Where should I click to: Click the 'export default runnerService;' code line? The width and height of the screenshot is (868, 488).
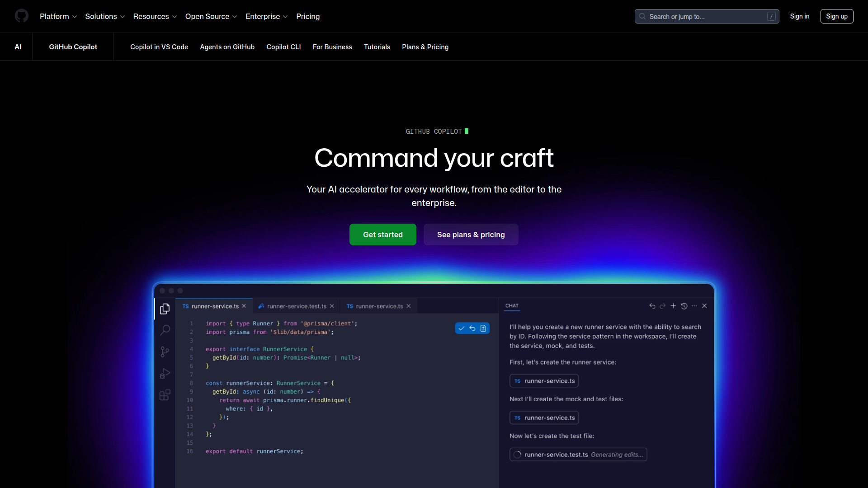pos(255,451)
